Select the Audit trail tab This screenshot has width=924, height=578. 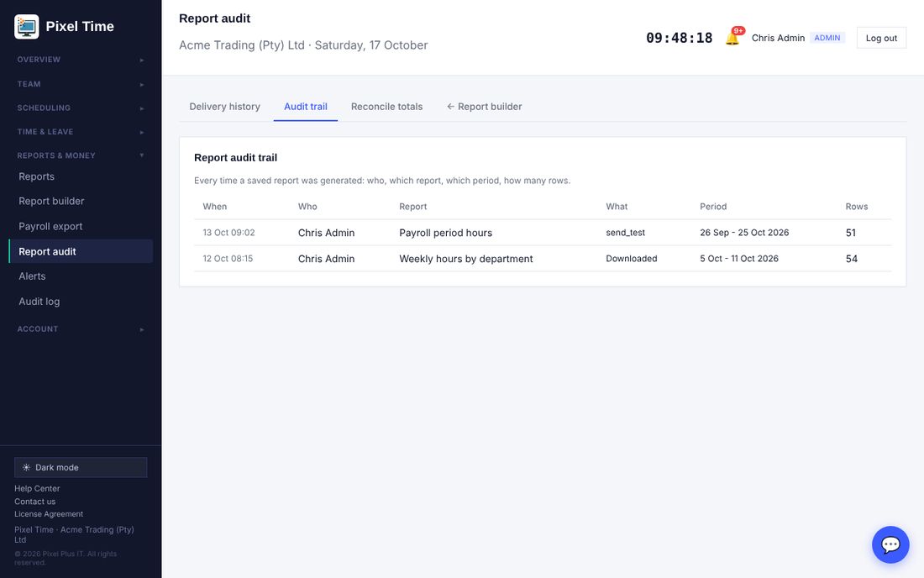(x=305, y=107)
